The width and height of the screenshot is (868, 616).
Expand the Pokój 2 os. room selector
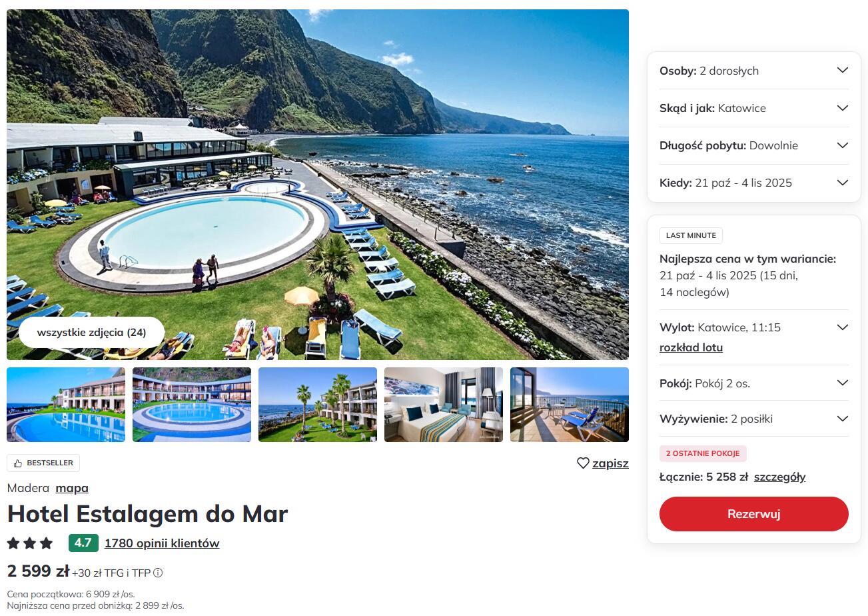[x=754, y=383]
